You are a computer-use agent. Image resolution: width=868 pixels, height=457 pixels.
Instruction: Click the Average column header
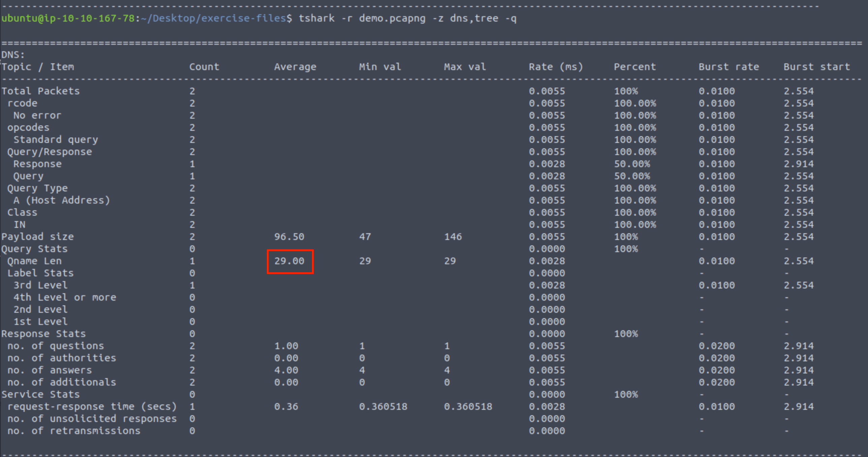click(x=295, y=66)
